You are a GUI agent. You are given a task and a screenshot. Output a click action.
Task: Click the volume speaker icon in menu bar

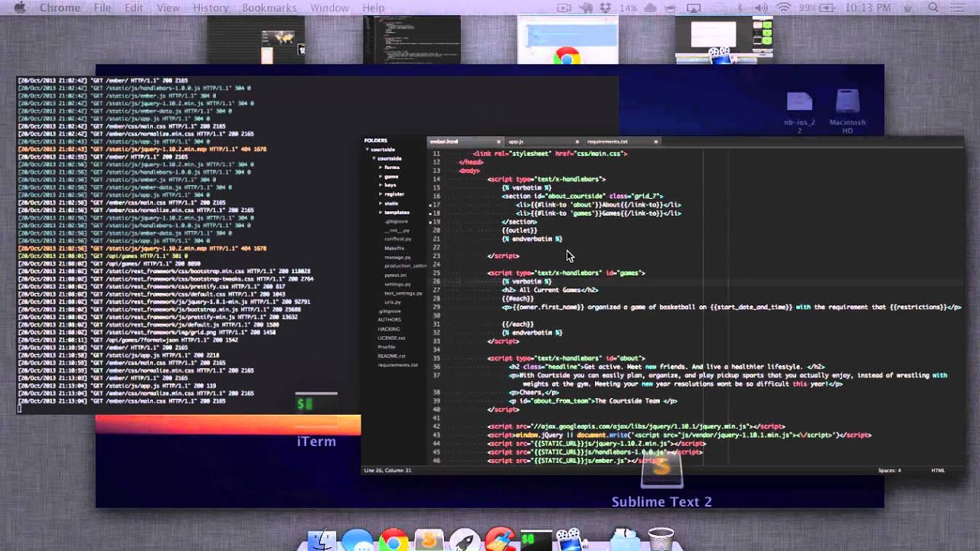click(x=763, y=8)
